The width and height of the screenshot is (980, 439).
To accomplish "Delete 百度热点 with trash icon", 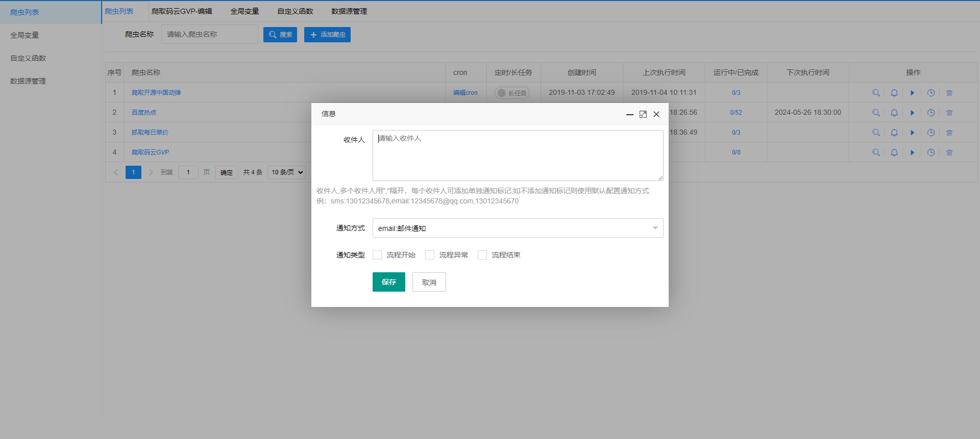I will tap(949, 113).
